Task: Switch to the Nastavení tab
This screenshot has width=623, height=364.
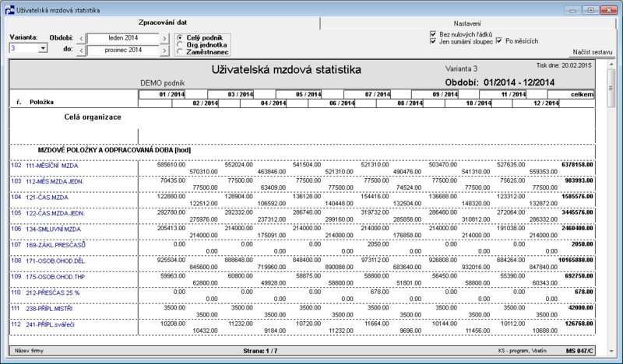Action: click(467, 23)
